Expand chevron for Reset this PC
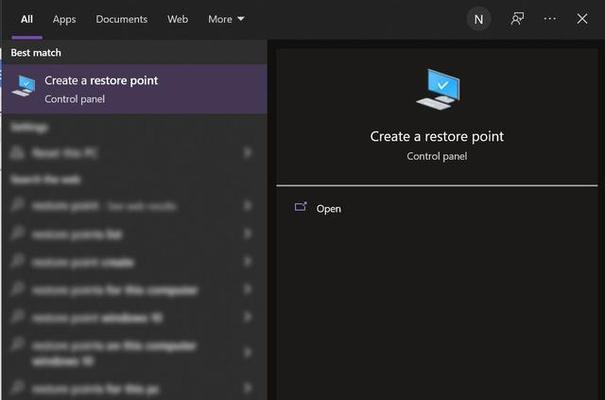 click(247, 153)
